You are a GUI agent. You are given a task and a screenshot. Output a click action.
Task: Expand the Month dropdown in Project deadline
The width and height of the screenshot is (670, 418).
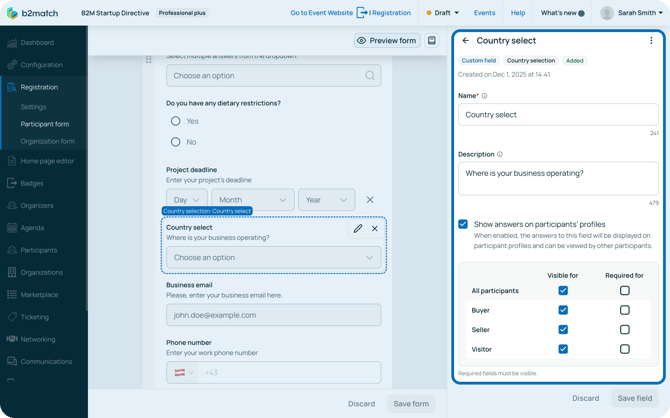[252, 200]
